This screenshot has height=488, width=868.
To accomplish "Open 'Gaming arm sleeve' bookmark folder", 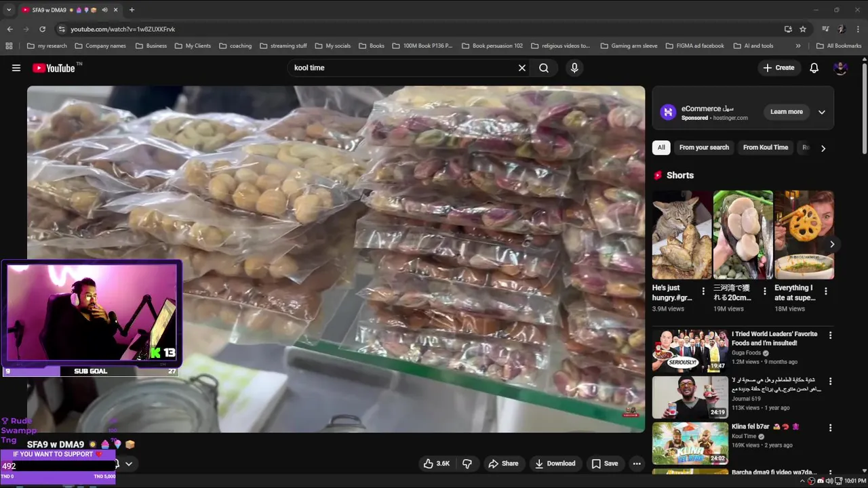I will pos(629,46).
